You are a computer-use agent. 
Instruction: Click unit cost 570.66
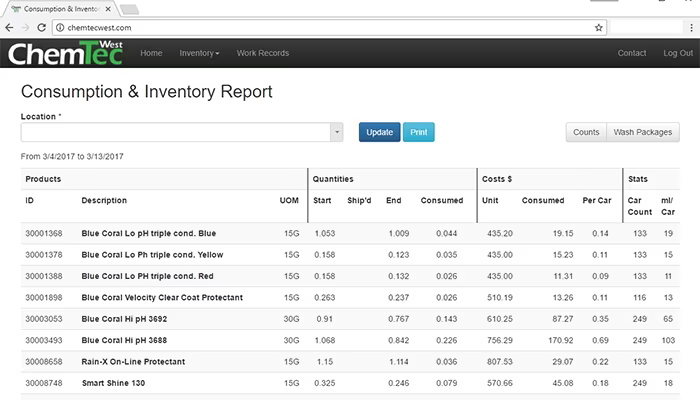coord(500,383)
